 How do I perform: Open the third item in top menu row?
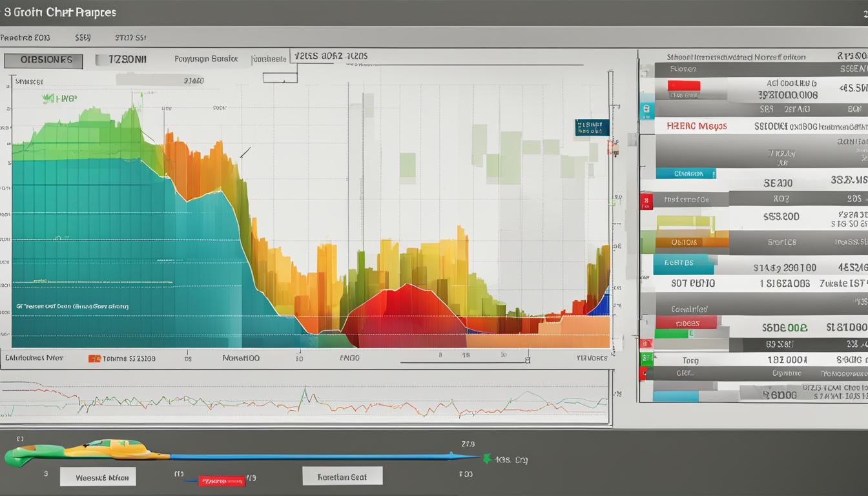[132, 37]
